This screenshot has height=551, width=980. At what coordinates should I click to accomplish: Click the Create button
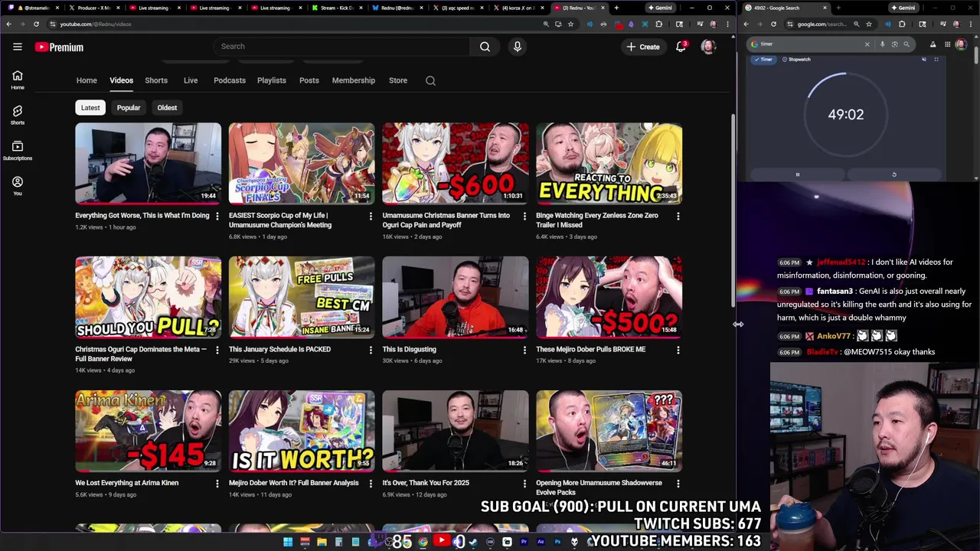643,47
